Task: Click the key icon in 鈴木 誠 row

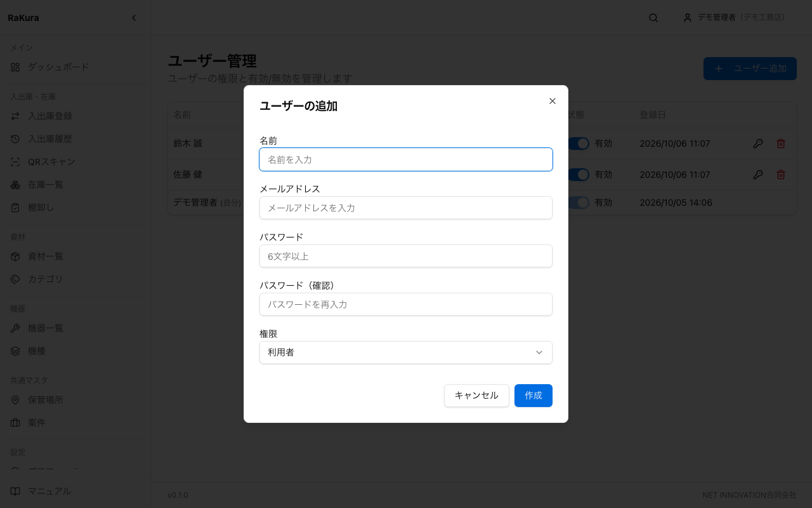Action: coord(758,144)
